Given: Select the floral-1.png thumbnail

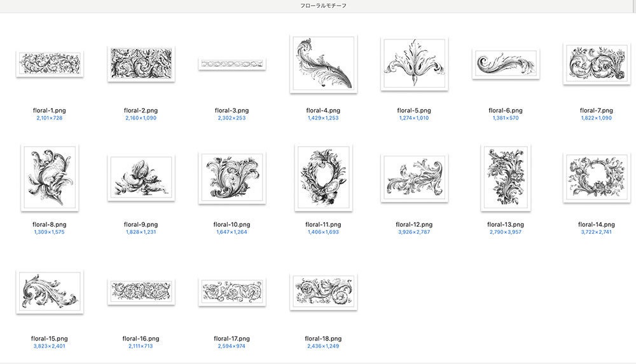Looking at the screenshot, I should 50,64.
